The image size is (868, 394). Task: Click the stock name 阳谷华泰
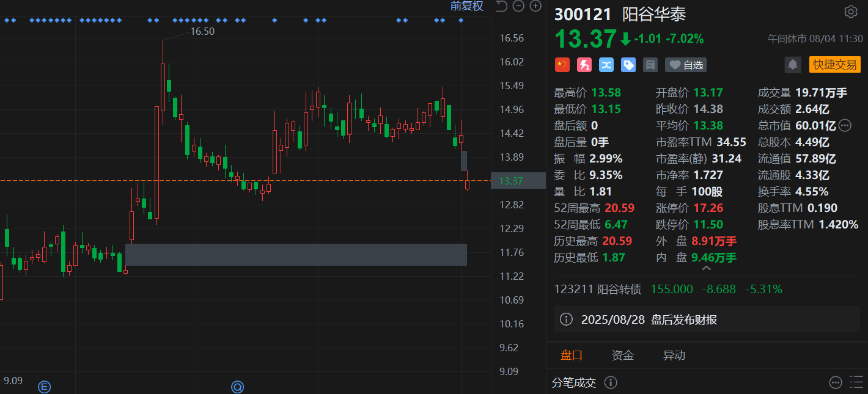coord(653,13)
